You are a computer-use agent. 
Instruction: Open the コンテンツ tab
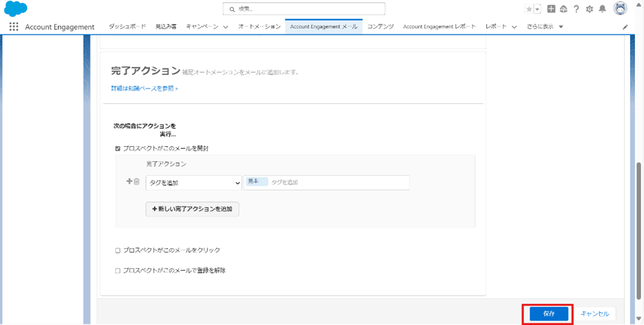[x=380, y=27]
